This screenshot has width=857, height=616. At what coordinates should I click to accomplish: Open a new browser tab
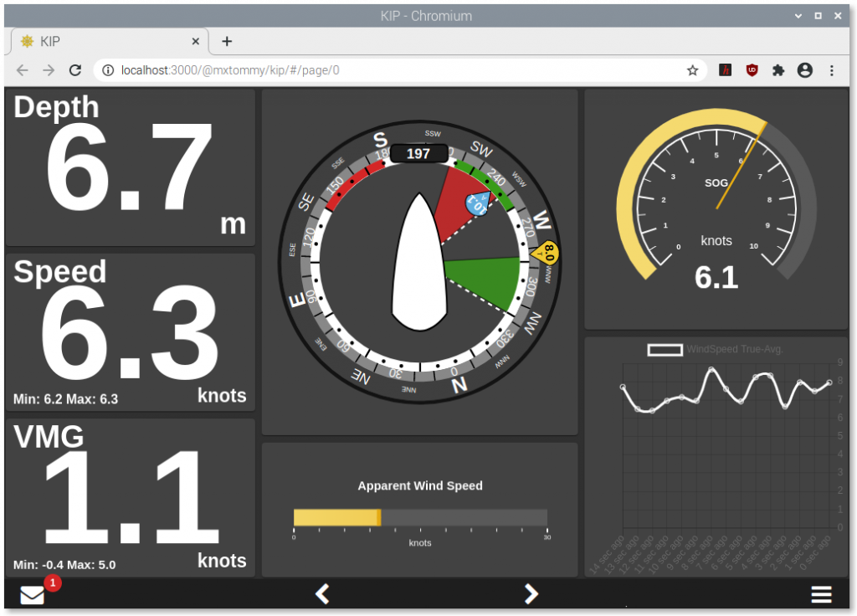click(x=226, y=41)
